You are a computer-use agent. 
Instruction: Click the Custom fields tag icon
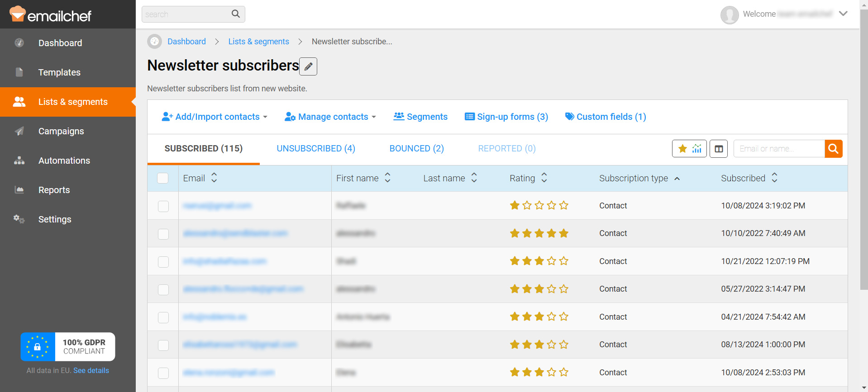[570, 117]
